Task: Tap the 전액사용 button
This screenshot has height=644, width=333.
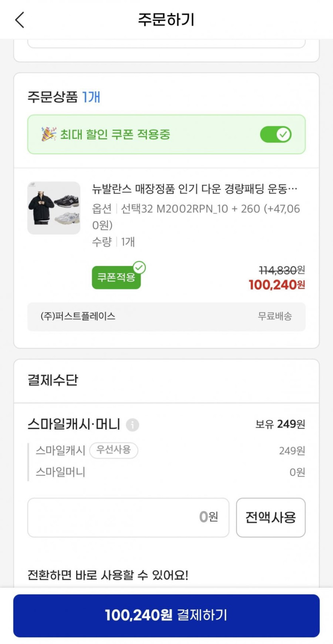Action: (270, 517)
